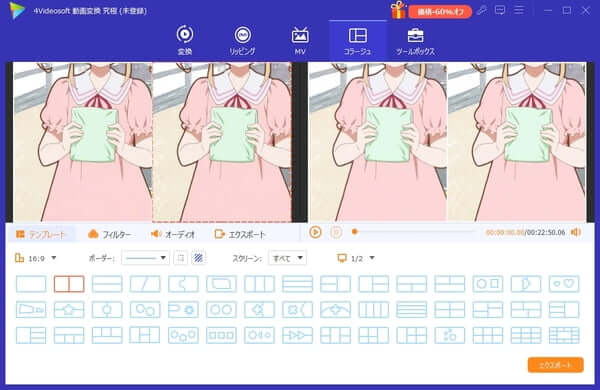Switch to the リッピング ripper tab
600x390 pixels.
pyautogui.click(x=242, y=41)
